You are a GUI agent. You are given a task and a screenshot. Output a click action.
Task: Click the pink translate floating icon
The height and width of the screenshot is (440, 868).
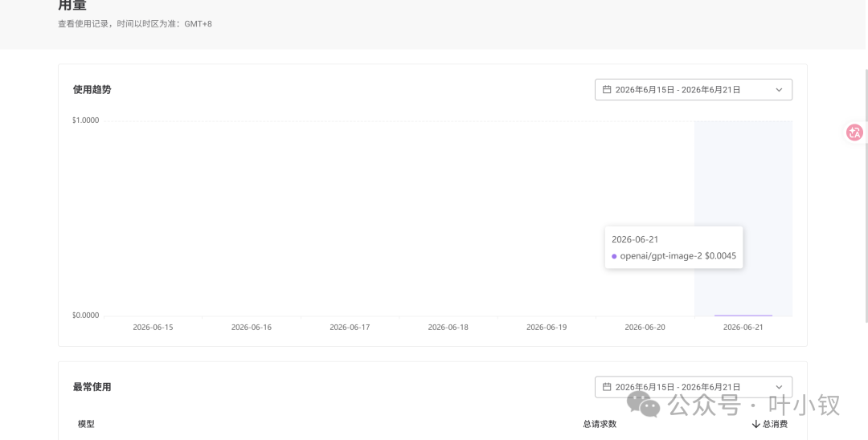(x=854, y=132)
